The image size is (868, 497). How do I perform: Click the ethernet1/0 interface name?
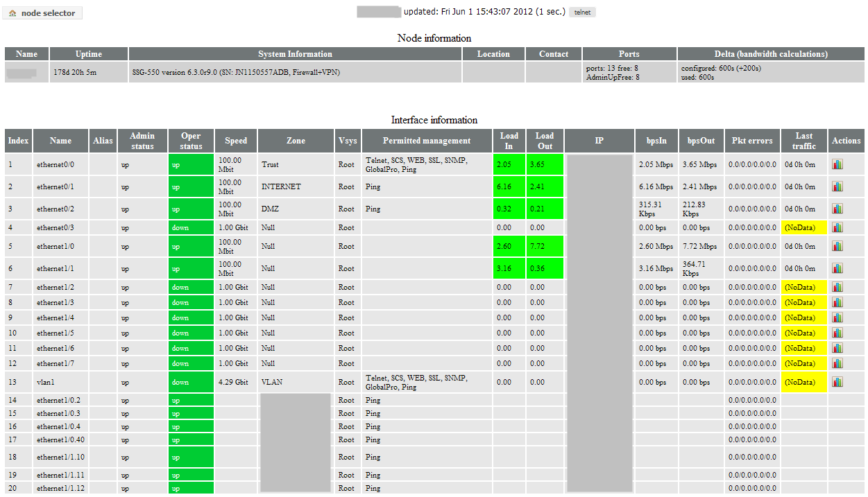click(x=56, y=246)
